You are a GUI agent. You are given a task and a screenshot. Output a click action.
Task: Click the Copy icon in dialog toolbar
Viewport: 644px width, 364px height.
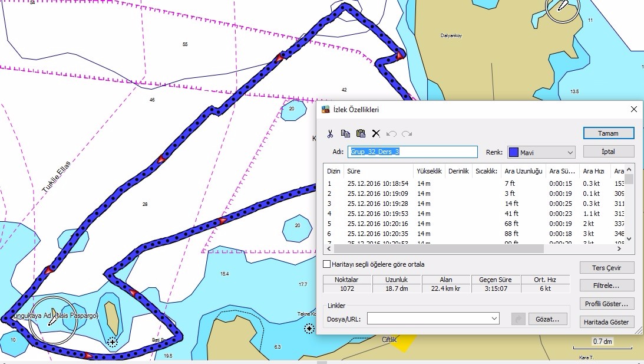point(345,134)
